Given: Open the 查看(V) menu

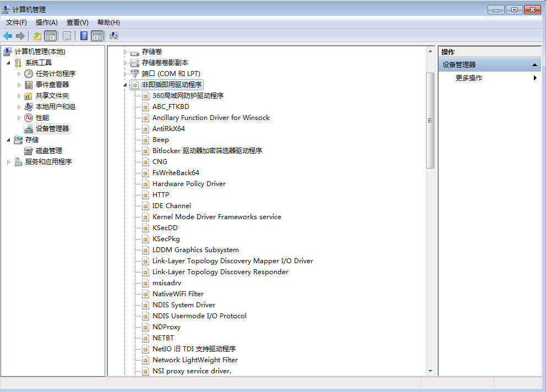Looking at the screenshot, I should point(77,23).
